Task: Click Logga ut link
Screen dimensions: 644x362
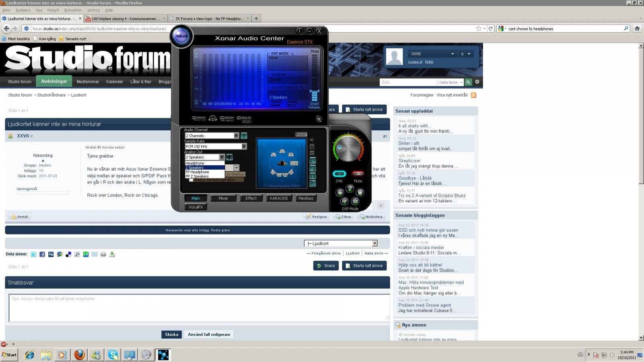Action: click(x=415, y=62)
